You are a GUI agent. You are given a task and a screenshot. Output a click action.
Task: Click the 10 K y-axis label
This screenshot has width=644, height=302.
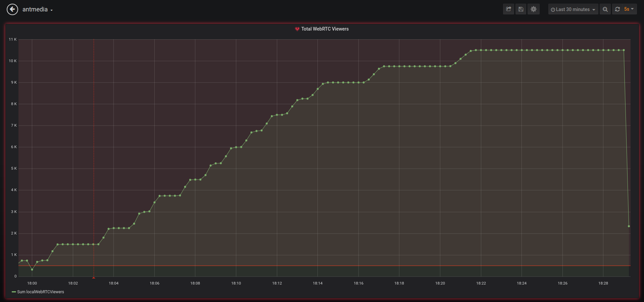click(13, 61)
